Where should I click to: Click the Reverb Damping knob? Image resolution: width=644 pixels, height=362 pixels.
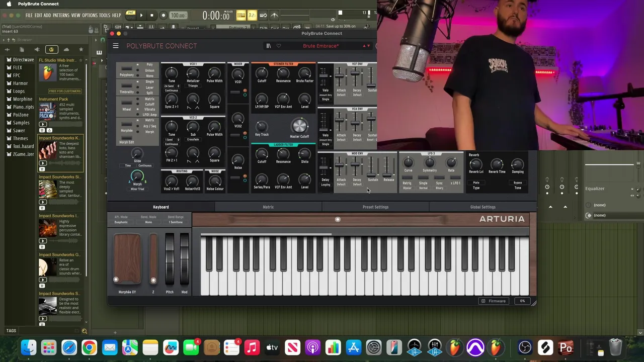pos(517,164)
